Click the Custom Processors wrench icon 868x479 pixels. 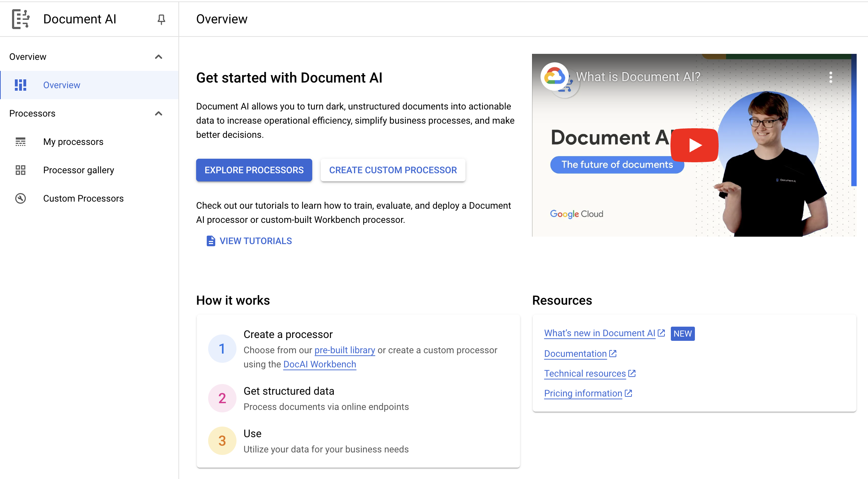coord(21,198)
